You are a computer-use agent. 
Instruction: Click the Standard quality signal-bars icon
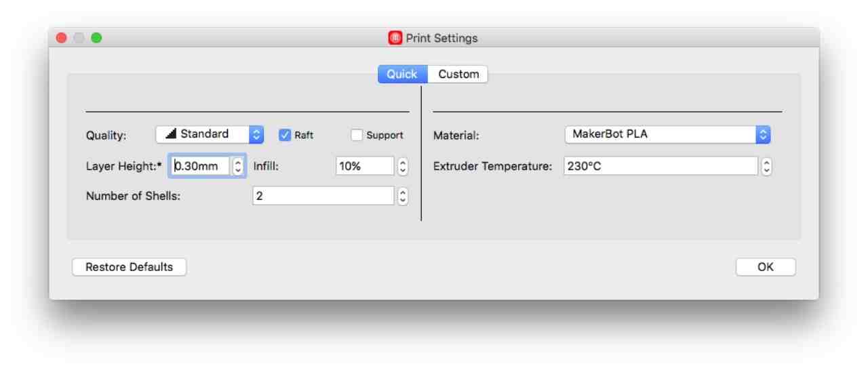172,134
